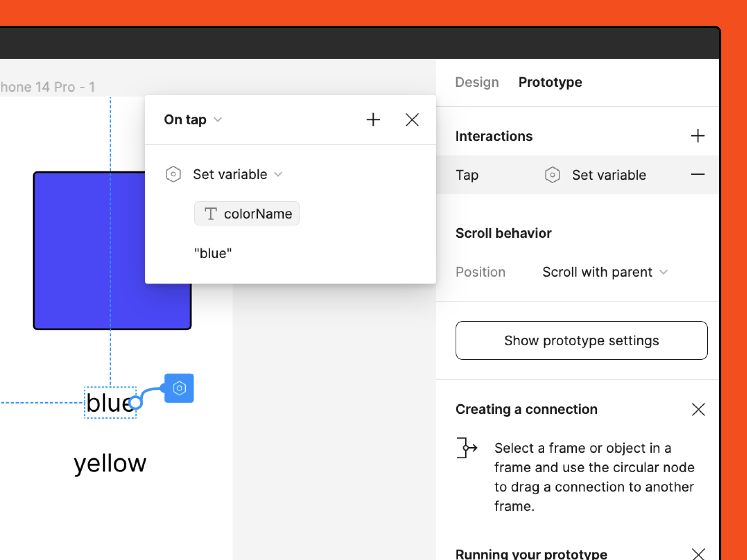Click the add interaction plus icon
The width and height of the screenshot is (747, 560).
point(698,135)
